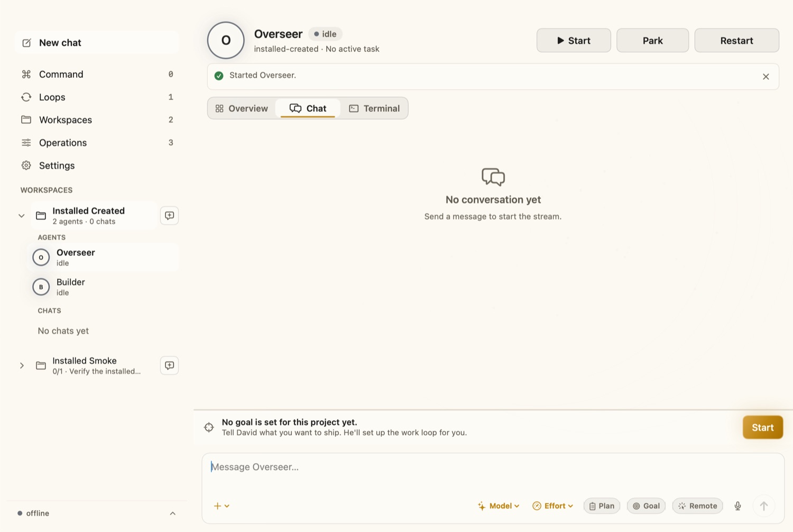Viewport: 793px width, 532px height.
Task: Park the Overseer agent
Action: pyautogui.click(x=652, y=41)
